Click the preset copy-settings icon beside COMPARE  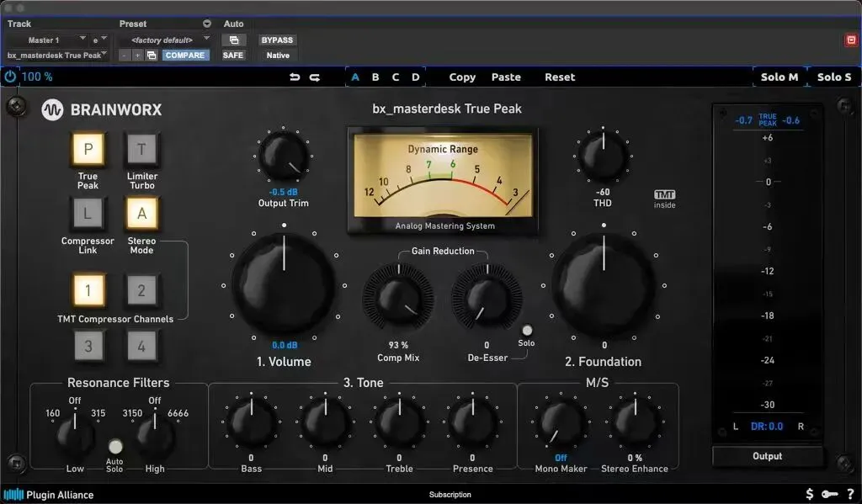152,56
